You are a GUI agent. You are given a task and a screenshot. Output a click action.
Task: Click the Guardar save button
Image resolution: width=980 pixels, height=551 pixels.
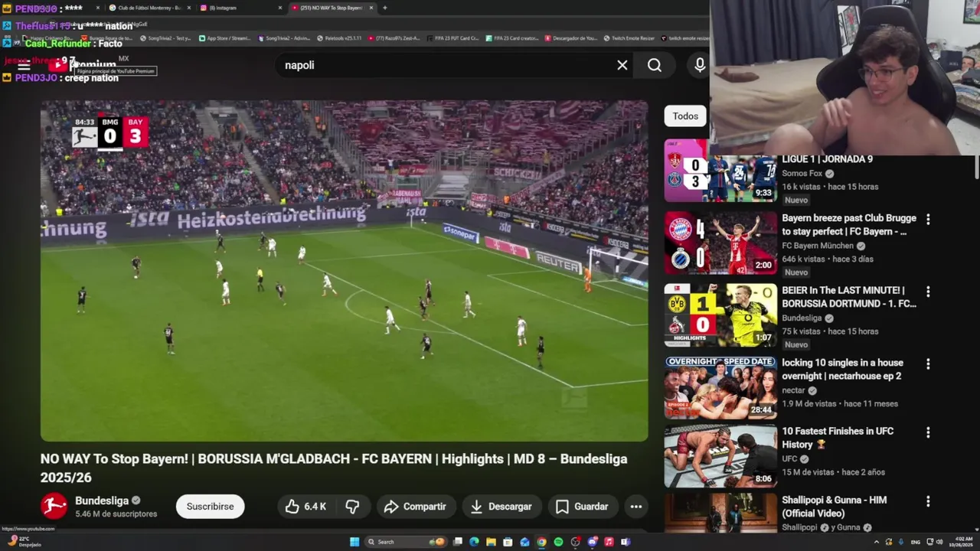pyautogui.click(x=582, y=507)
